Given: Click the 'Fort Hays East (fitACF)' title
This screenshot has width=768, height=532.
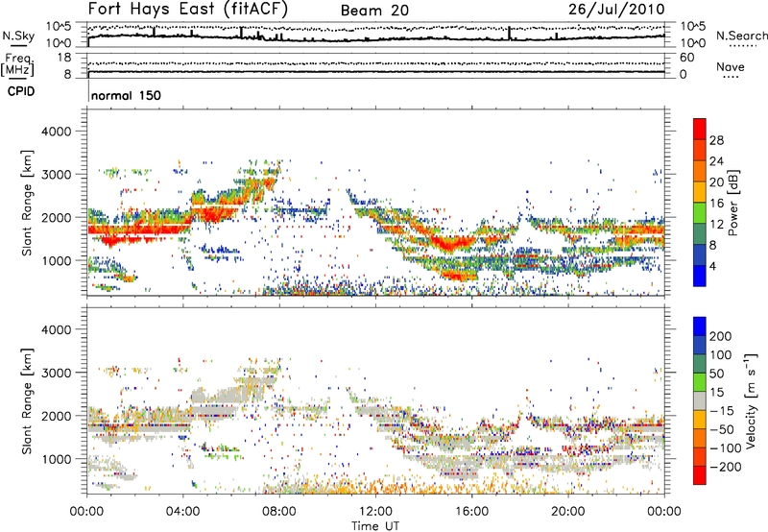Looking at the screenshot, I should point(188,10).
